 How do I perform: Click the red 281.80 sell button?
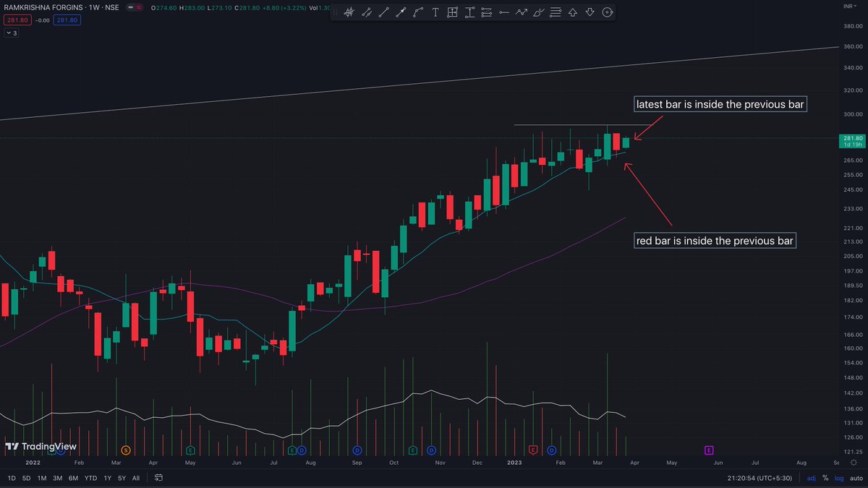[x=16, y=20]
